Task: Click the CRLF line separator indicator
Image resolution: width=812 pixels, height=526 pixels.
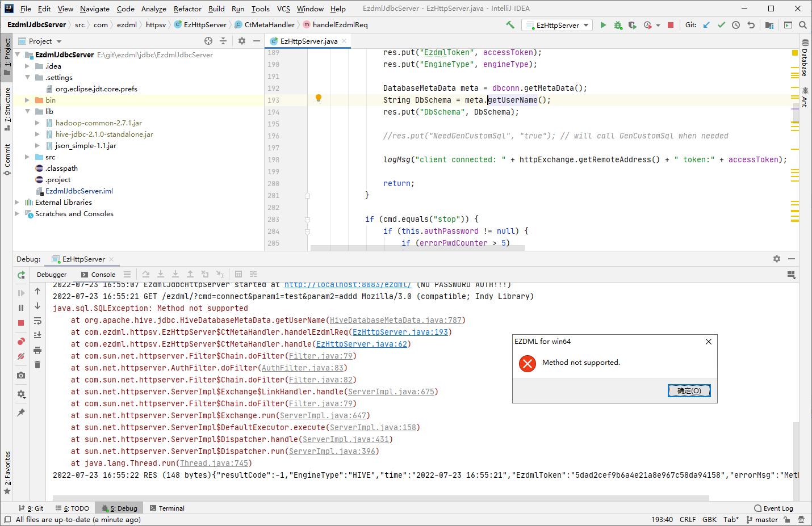Action: coord(688,520)
